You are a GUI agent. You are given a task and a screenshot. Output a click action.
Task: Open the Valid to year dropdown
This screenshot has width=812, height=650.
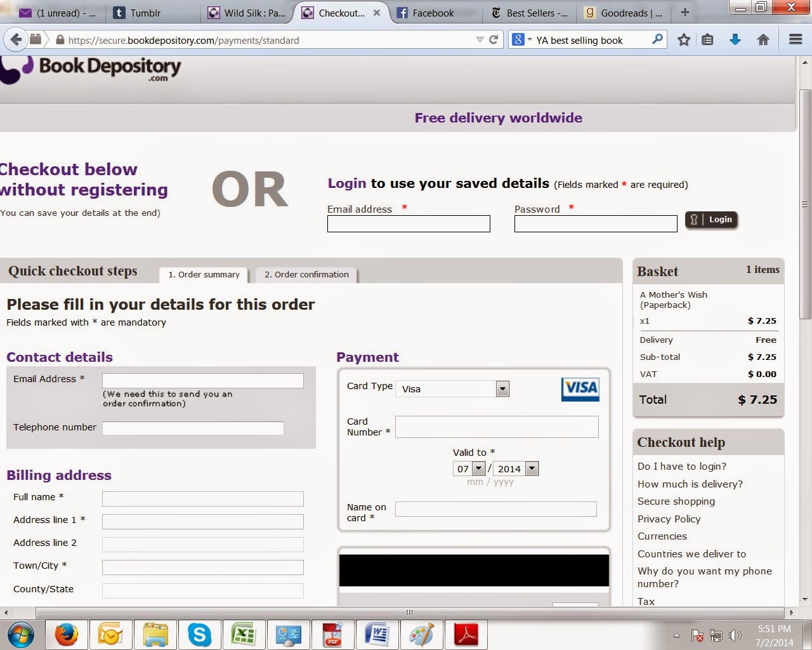coord(516,468)
